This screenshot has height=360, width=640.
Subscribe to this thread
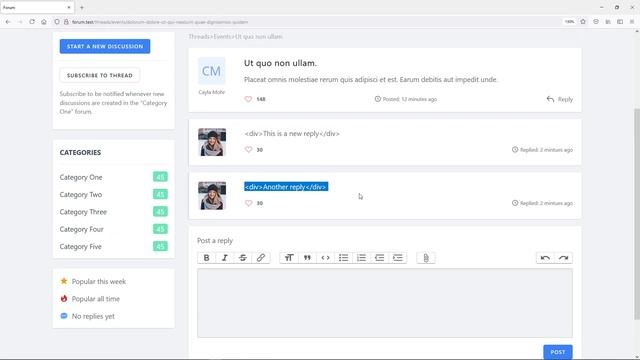tap(100, 75)
